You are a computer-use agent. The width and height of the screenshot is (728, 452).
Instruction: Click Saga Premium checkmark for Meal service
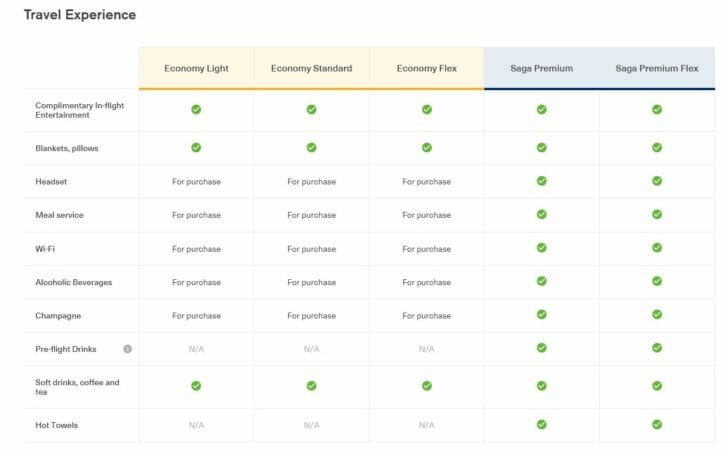point(542,214)
